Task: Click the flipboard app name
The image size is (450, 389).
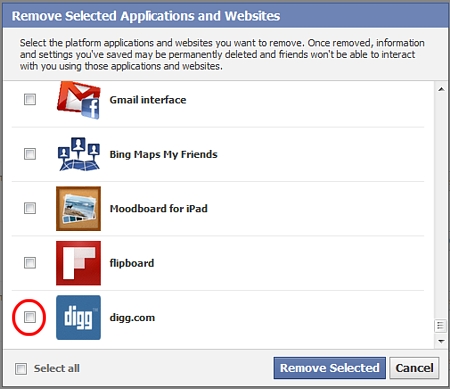Action: coord(132,263)
